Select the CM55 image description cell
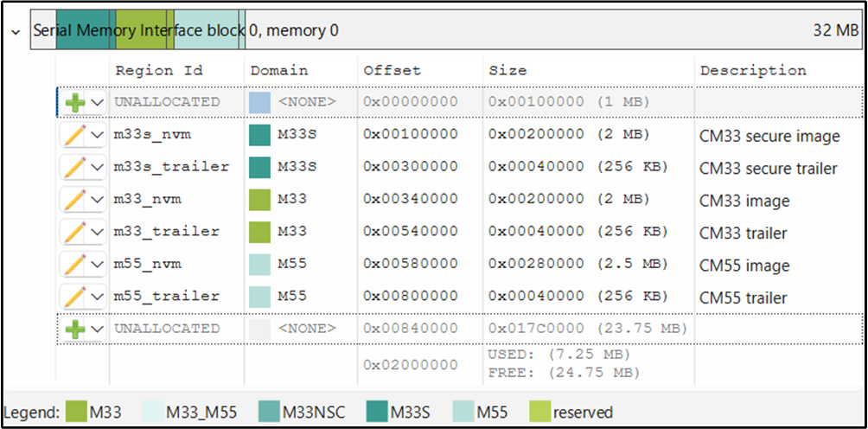Image resolution: width=868 pixels, height=429 pixels. 744,265
